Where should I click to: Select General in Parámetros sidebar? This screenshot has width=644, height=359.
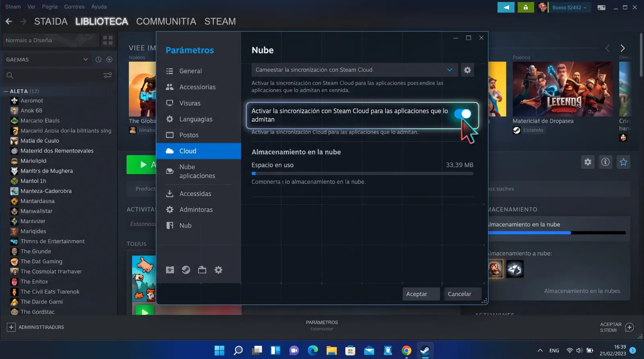[198, 71]
